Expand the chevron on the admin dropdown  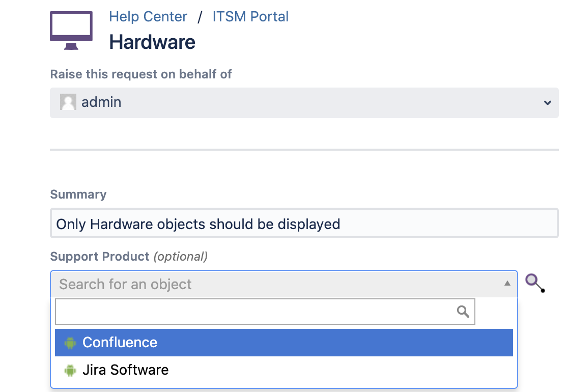pos(547,103)
